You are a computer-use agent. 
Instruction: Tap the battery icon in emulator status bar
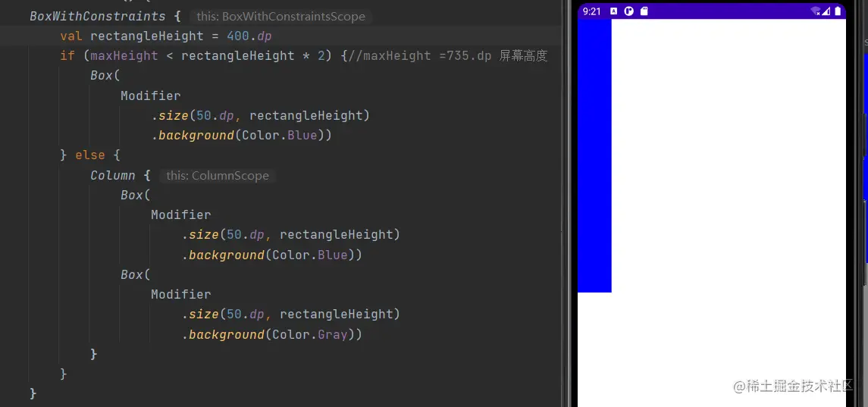[838, 11]
